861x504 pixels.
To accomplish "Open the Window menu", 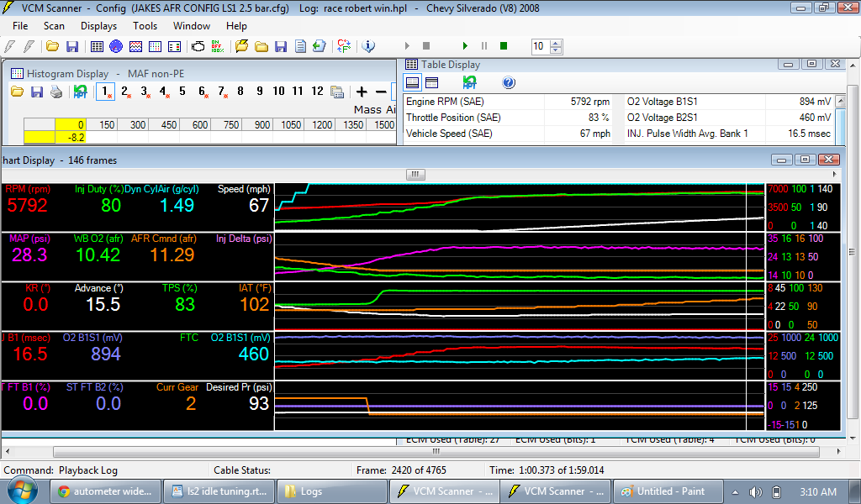I will pyautogui.click(x=191, y=26).
